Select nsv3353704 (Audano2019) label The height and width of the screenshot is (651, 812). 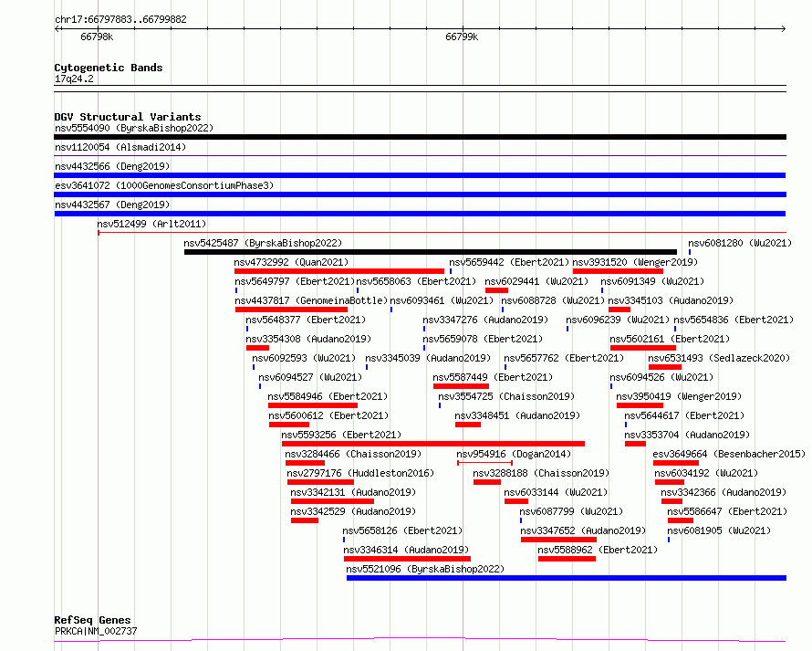(687, 435)
